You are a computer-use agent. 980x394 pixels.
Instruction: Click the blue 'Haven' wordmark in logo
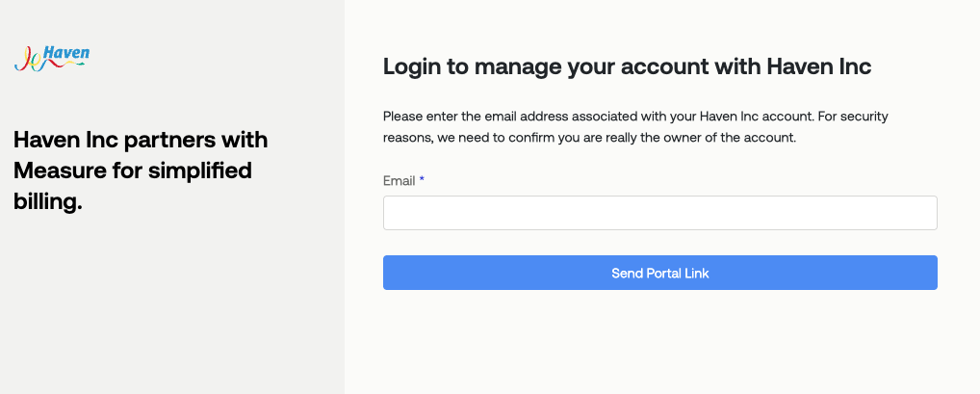click(x=66, y=54)
